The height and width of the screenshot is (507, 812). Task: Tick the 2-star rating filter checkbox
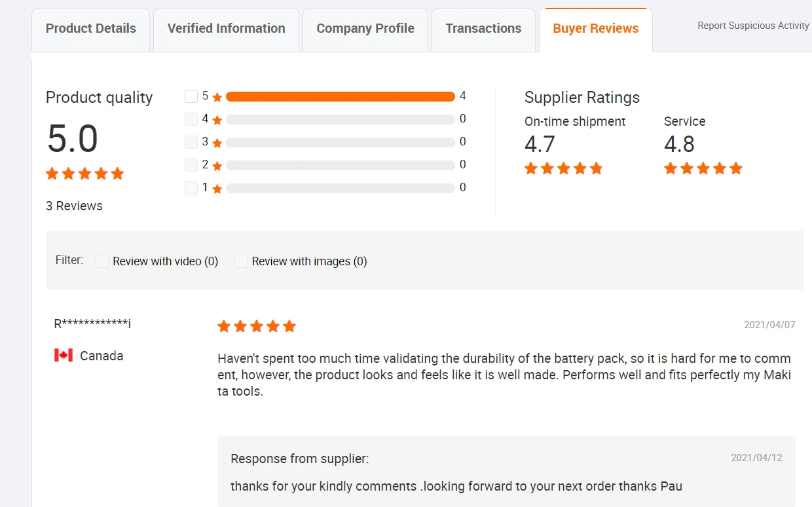(x=191, y=165)
